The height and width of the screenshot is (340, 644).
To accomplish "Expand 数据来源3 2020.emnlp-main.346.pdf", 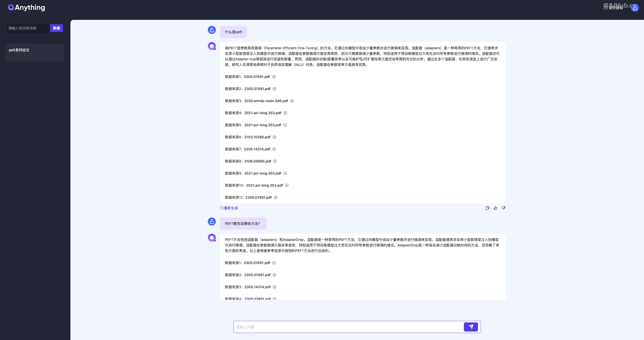I will [x=292, y=101].
